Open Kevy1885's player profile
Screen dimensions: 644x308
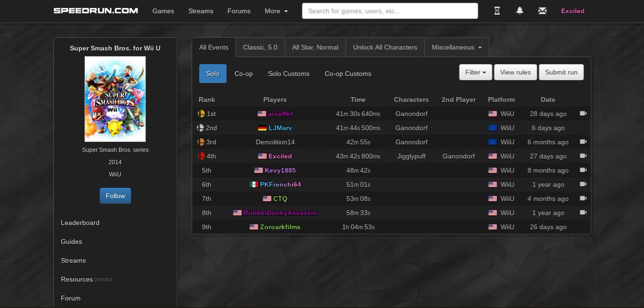pos(280,170)
